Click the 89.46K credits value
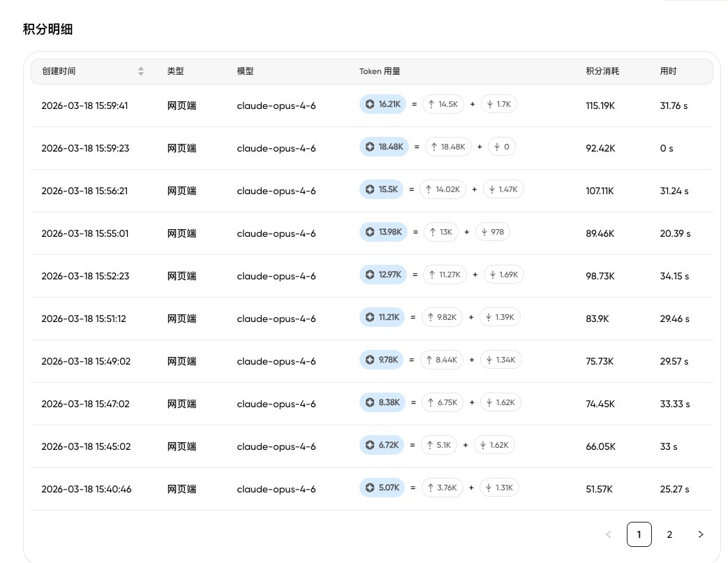This screenshot has width=728, height=563. [600, 233]
